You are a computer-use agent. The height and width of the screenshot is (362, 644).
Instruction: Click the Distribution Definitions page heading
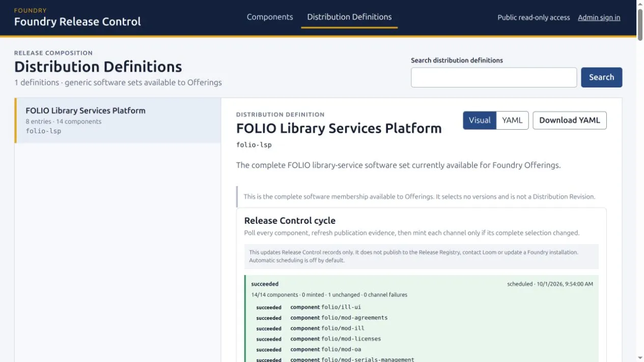coord(98,67)
